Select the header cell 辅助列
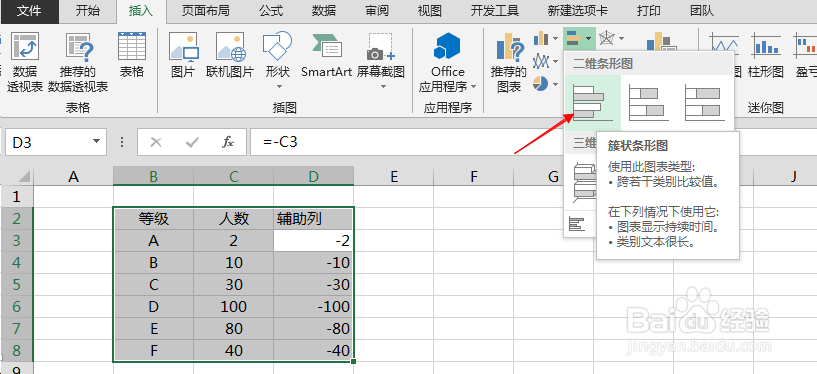Viewport: 817px width, 374px height. pyautogui.click(x=313, y=219)
